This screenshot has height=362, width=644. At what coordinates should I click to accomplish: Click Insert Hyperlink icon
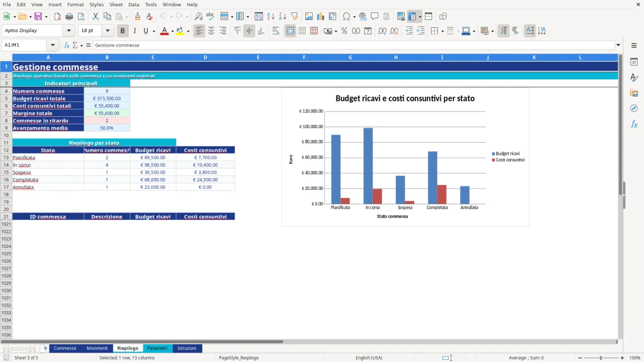[x=363, y=17]
